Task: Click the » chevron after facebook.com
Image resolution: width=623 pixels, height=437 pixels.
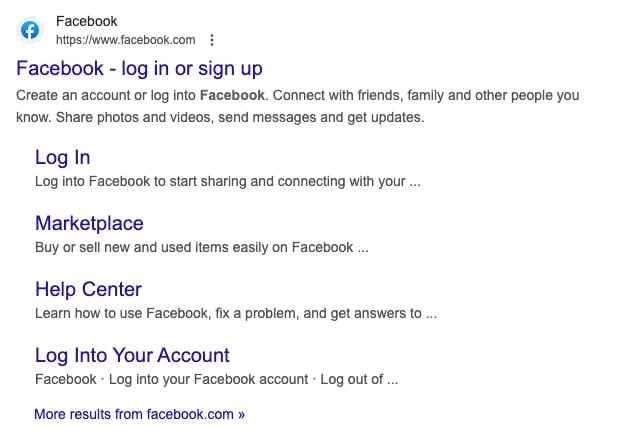Action: click(x=241, y=413)
